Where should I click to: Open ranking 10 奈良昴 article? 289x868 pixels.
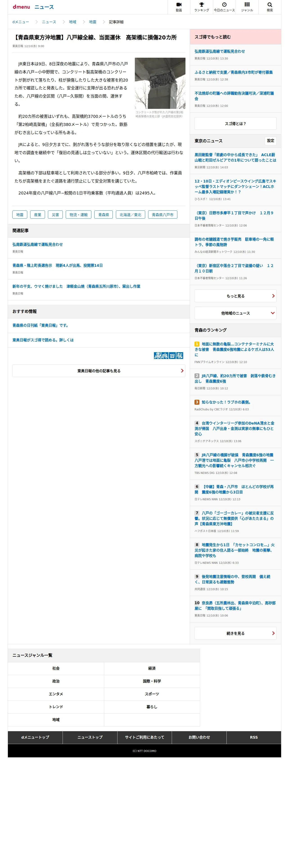point(235,605)
